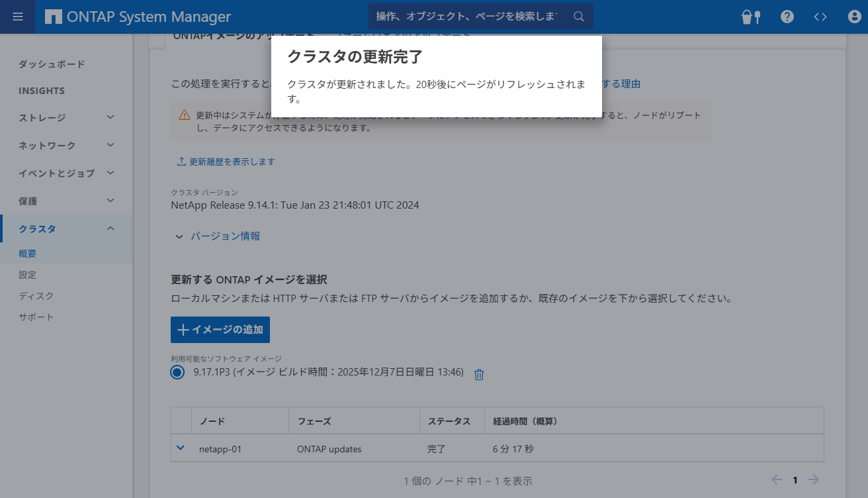The width and height of the screenshot is (868, 498).
Task: Click the NetApp logo in the header
Action: (x=54, y=17)
